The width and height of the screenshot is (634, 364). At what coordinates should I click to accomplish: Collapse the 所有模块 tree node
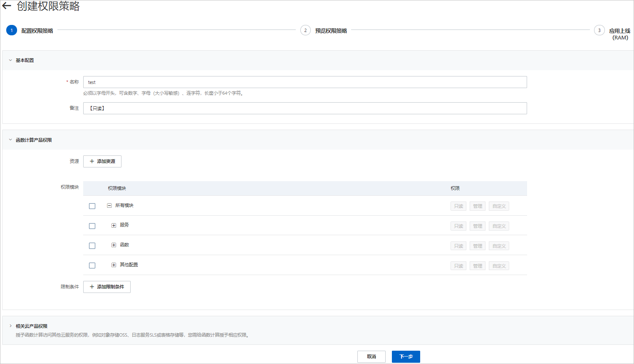(x=109, y=205)
